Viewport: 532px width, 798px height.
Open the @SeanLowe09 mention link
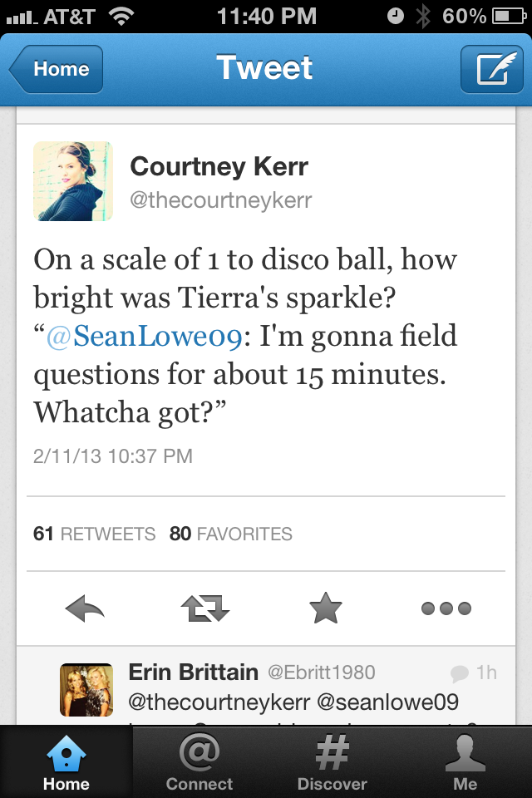[142, 337]
